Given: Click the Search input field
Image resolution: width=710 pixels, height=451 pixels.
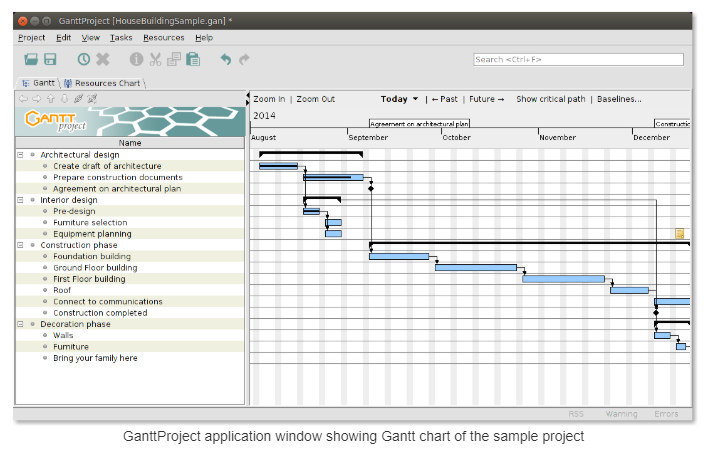Looking at the screenshot, I should point(582,60).
